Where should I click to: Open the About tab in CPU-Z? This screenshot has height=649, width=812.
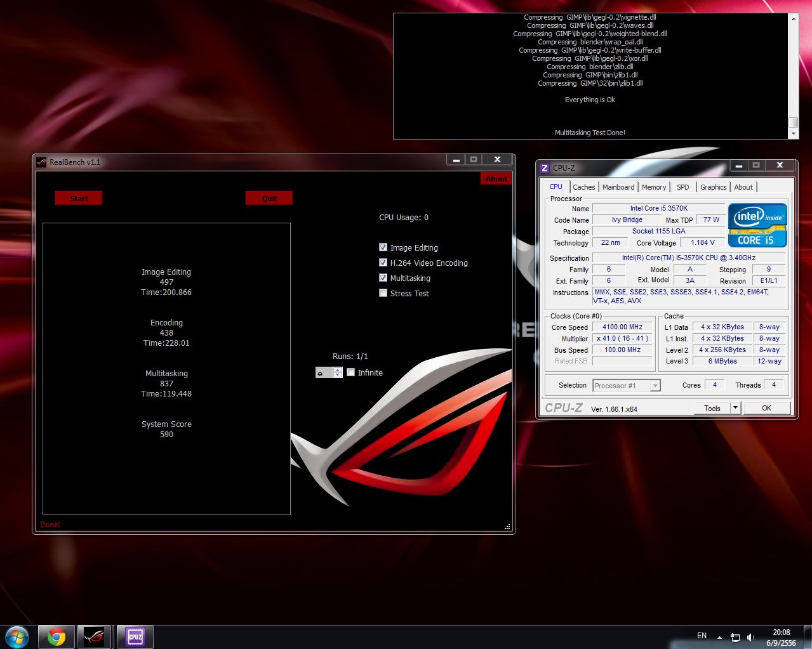click(x=743, y=187)
